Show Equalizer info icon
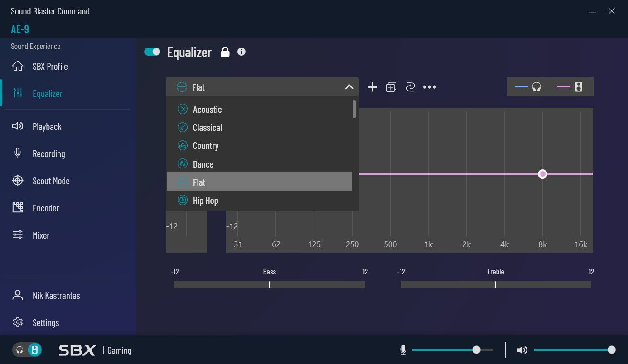 pos(242,52)
